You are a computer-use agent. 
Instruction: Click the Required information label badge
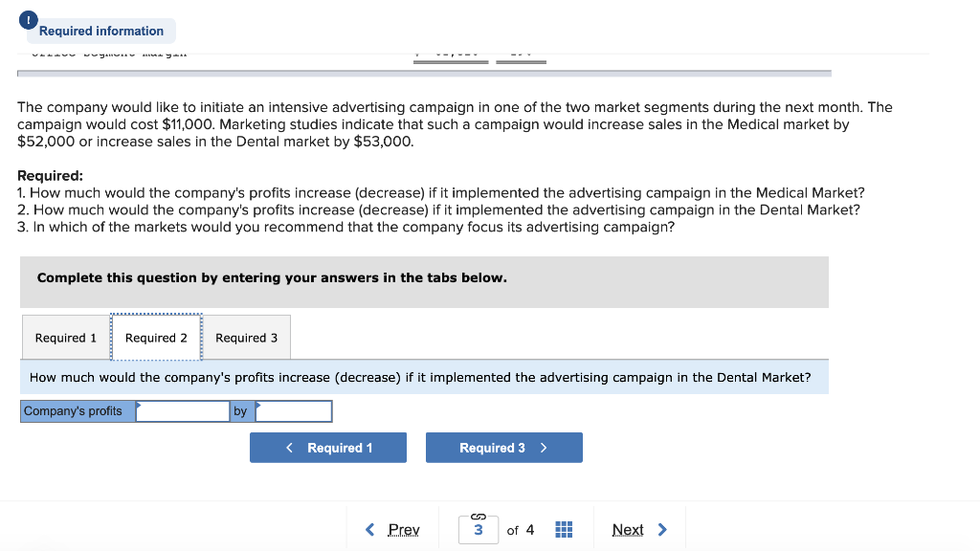[100, 31]
